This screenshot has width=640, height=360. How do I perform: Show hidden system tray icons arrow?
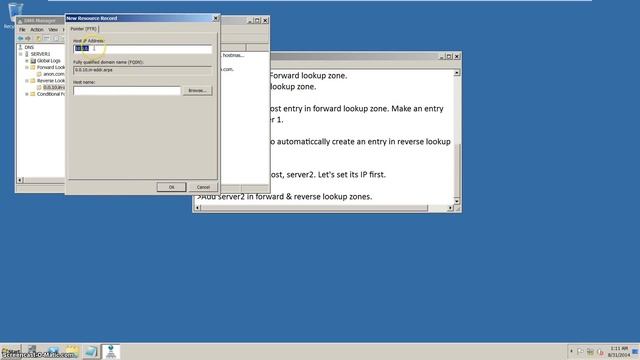coord(571,351)
